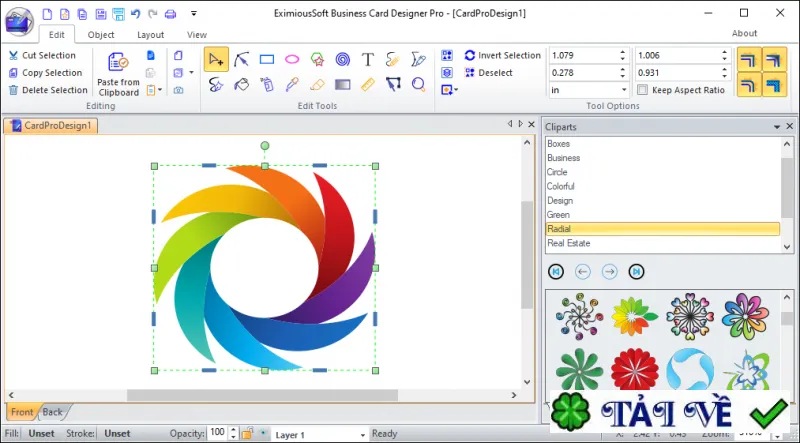Open the Back side tab
The width and height of the screenshot is (800, 443).
tap(53, 412)
